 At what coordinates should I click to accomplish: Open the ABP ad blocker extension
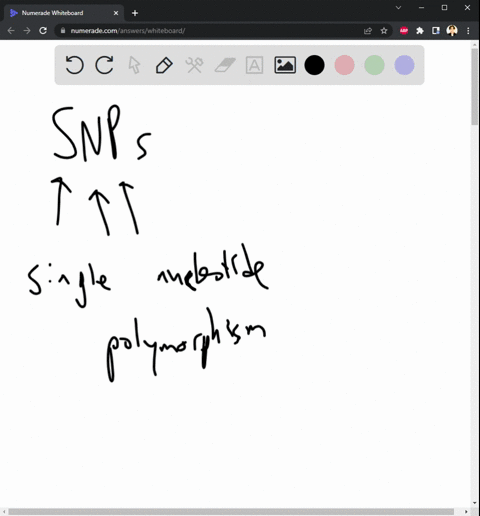pyautogui.click(x=404, y=31)
